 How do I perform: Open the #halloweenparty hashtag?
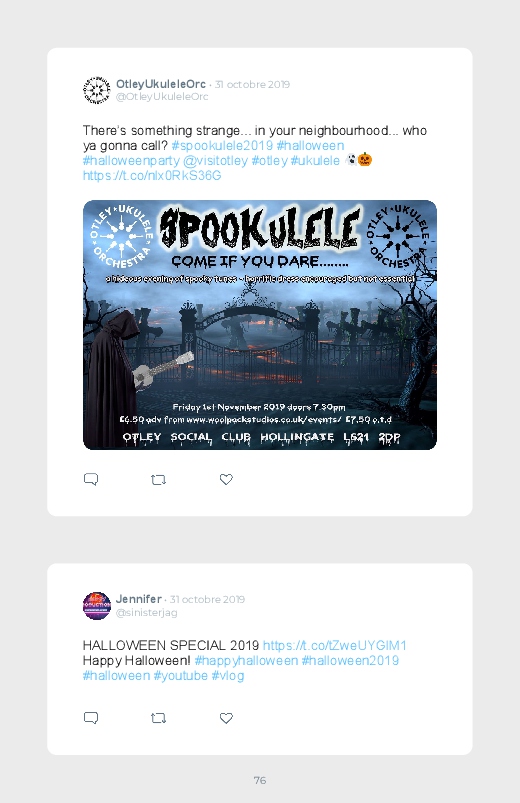tap(131, 161)
